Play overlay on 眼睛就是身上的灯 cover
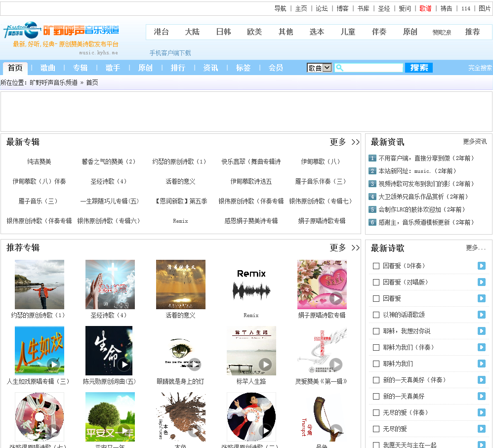Viewport: 493px width, 448px height. tap(195, 365)
